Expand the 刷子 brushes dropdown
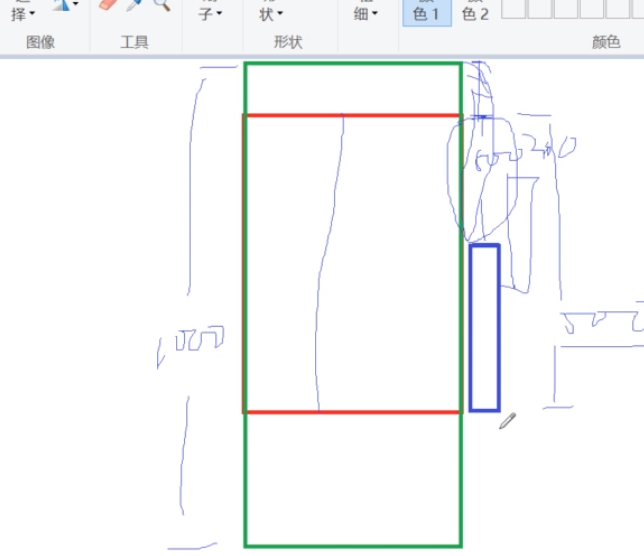Viewport: 644px width, 556px height. [210, 11]
